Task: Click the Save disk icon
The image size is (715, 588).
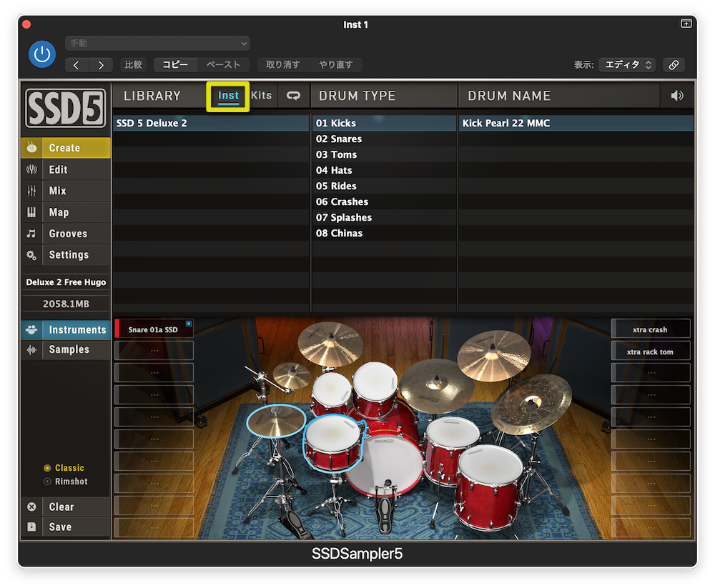Action: click(31, 527)
